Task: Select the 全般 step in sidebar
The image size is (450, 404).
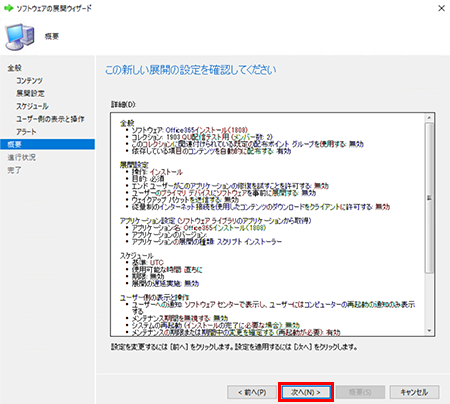Action: point(15,68)
